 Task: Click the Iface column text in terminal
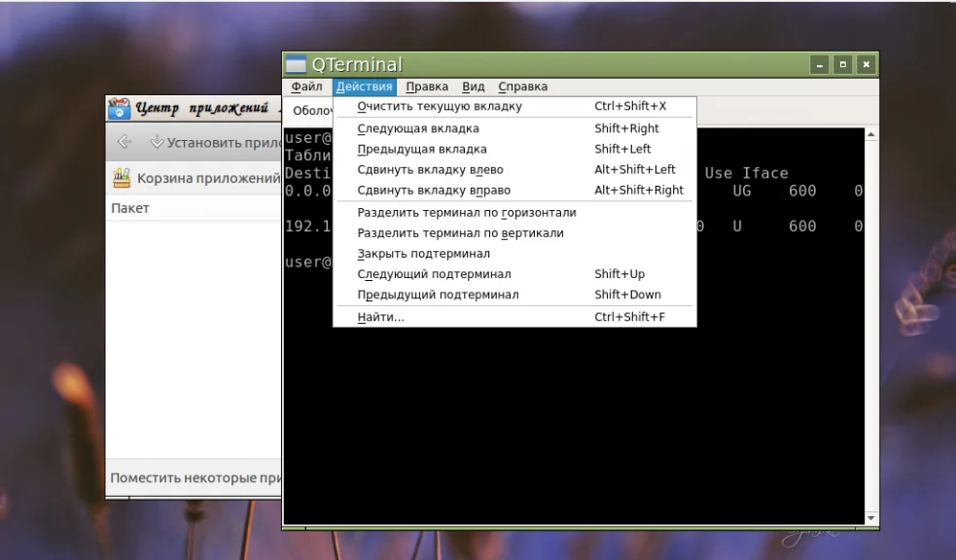coord(764,173)
